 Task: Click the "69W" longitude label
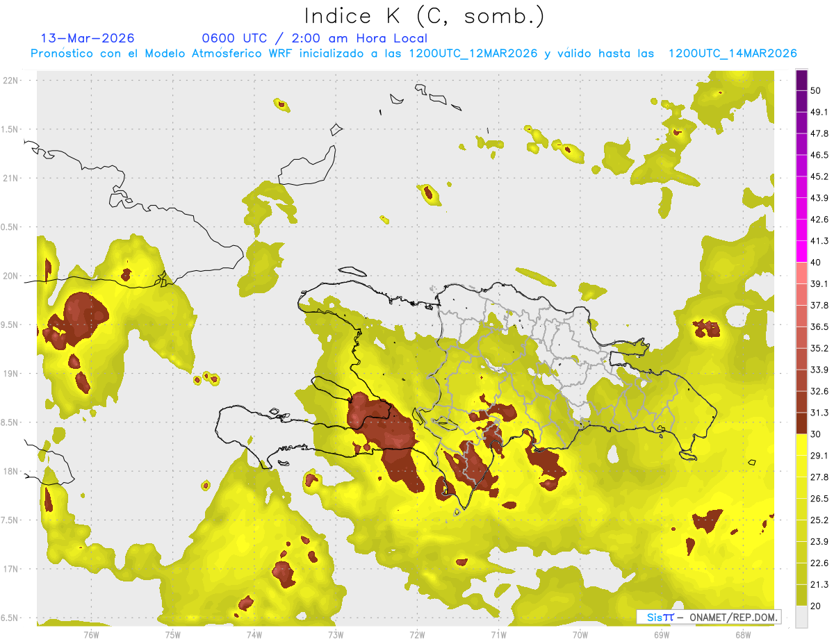pyautogui.click(x=662, y=634)
